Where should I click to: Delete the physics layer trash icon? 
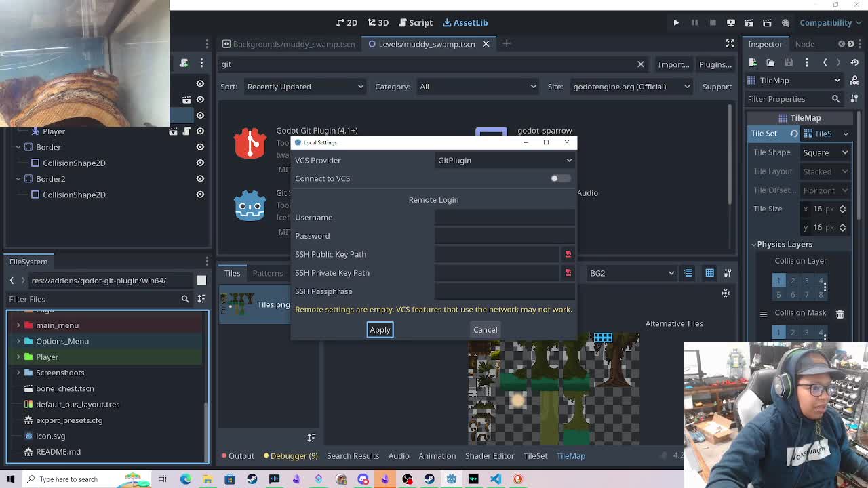click(840, 314)
